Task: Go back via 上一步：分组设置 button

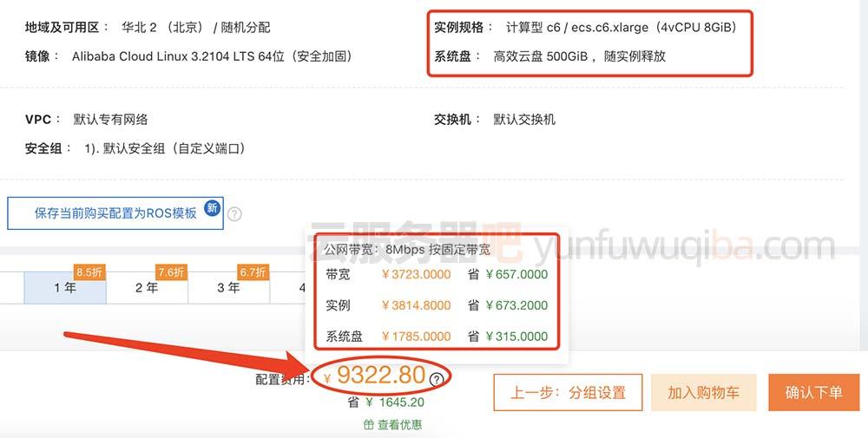Action: [x=568, y=393]
